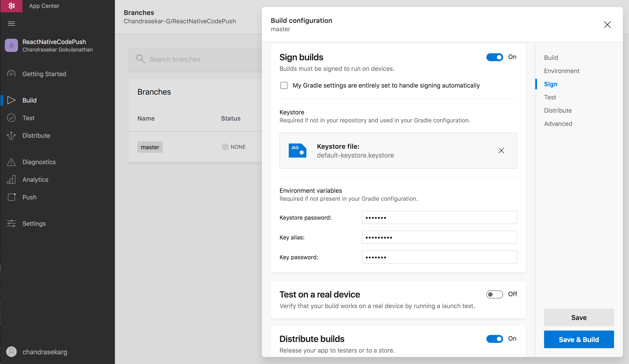Click the Status column header
629x364 pixels.
[x=230, y=118]
